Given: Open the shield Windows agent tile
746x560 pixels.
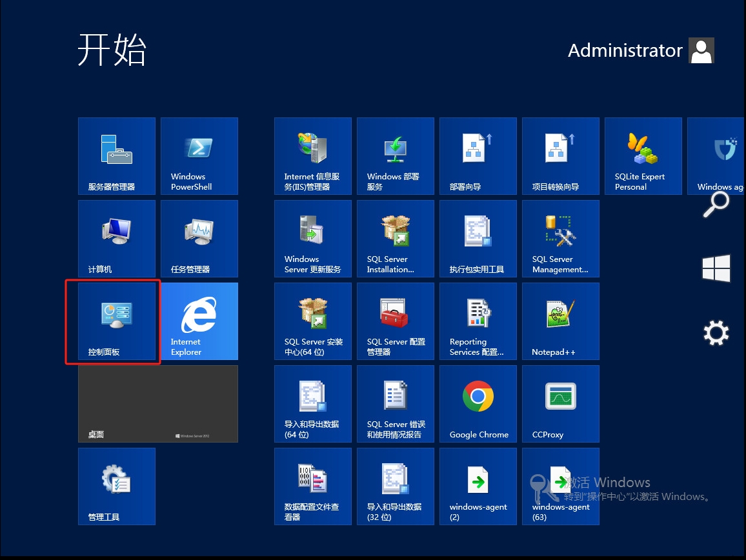Looking at the screenshot, I should 716,156.
